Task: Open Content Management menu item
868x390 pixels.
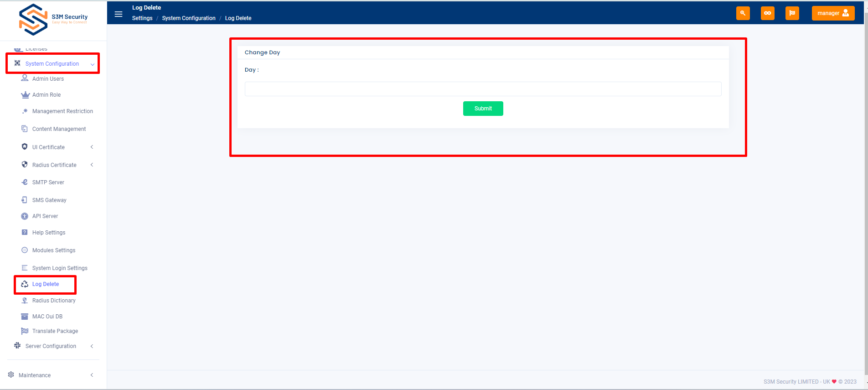Action: (x=59, y=129)
